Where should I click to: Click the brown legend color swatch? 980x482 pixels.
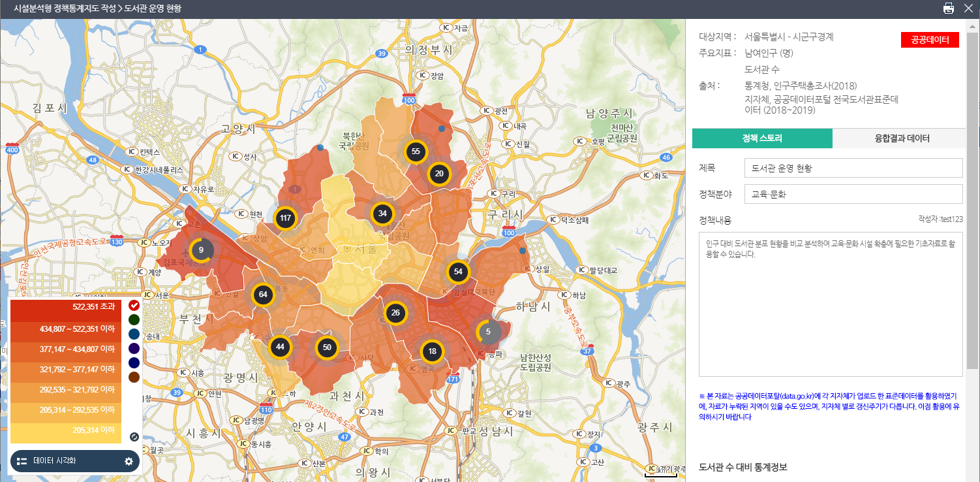pyautogui.click(x=134, y=377)
